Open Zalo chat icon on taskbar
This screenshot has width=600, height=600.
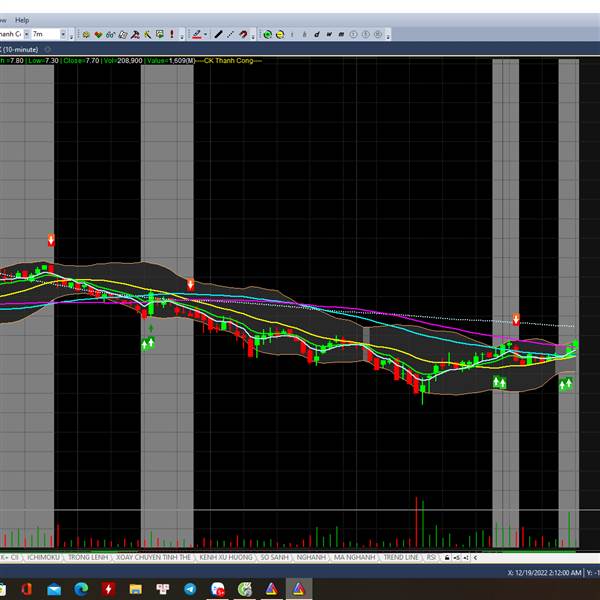tap(218, 589)
